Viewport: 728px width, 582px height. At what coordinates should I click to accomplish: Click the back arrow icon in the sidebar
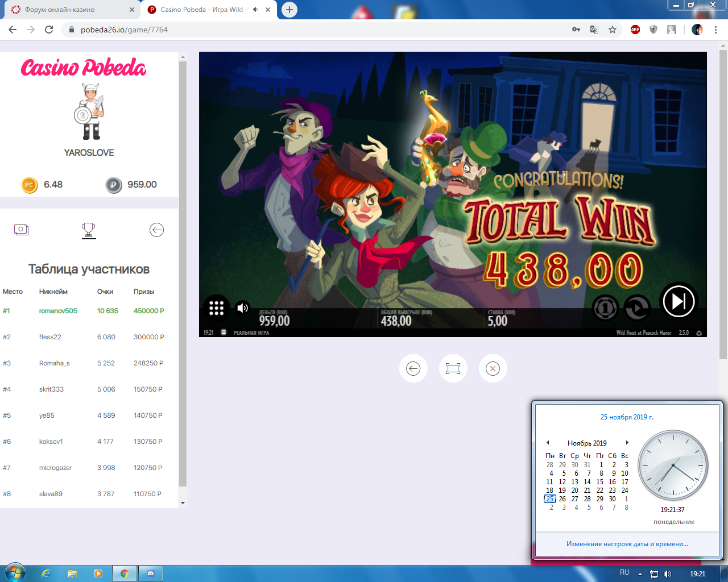tap(156, 230)
